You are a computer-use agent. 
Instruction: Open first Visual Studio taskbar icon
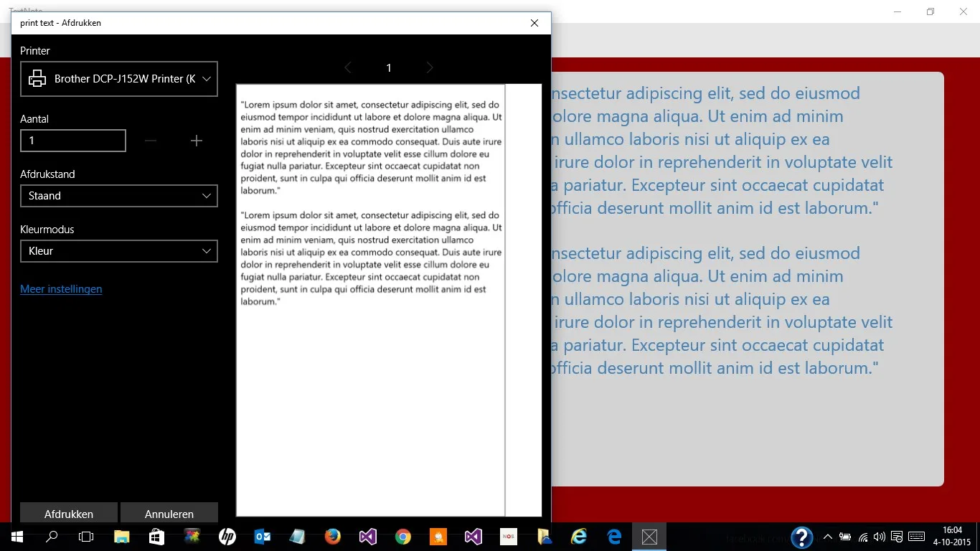367,537
